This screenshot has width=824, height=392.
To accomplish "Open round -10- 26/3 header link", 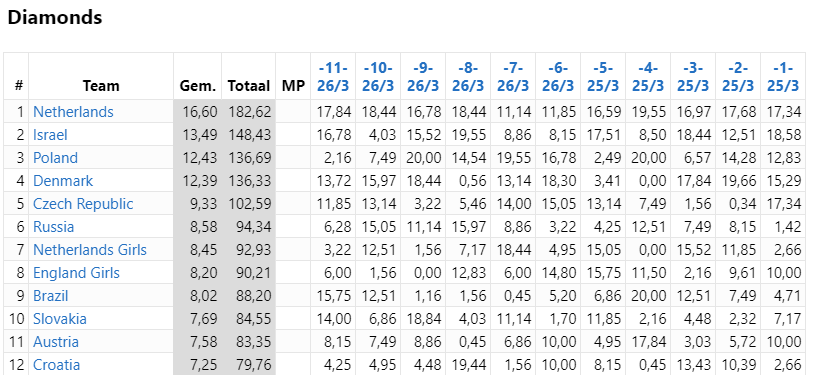I will [378, 77].
